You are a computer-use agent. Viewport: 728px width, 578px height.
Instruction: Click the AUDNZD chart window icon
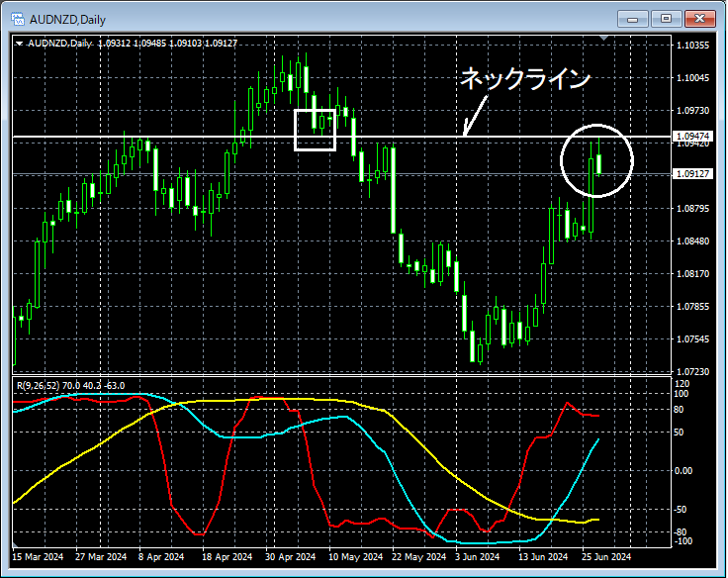coord(18,19)
